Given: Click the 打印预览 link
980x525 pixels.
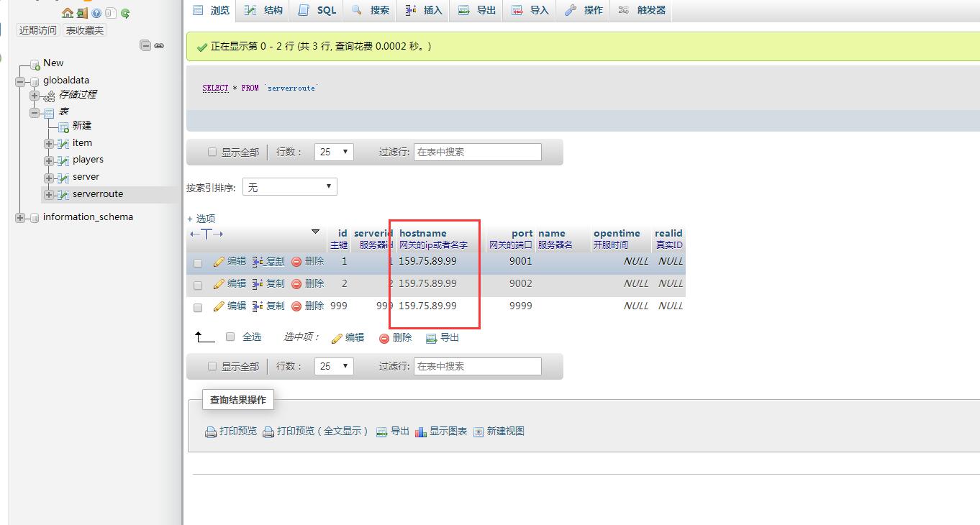Looking at the screenshot, I should tap(231, 432).
